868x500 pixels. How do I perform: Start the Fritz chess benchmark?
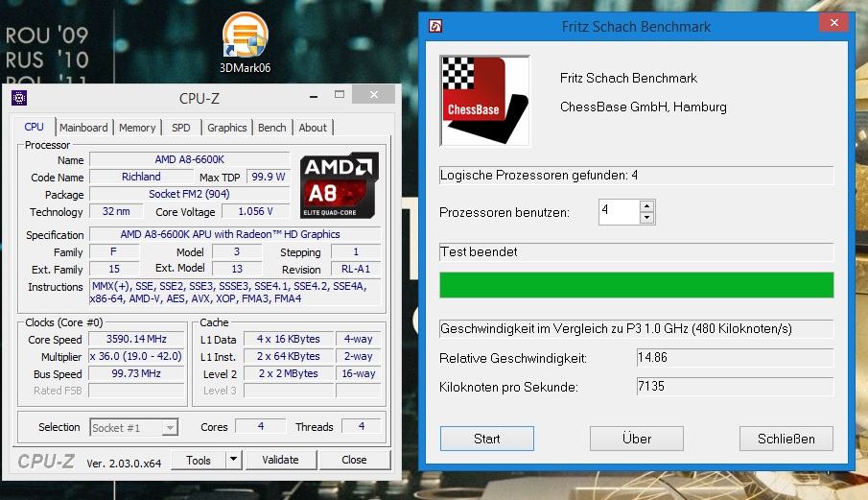[x=487, y=439]
